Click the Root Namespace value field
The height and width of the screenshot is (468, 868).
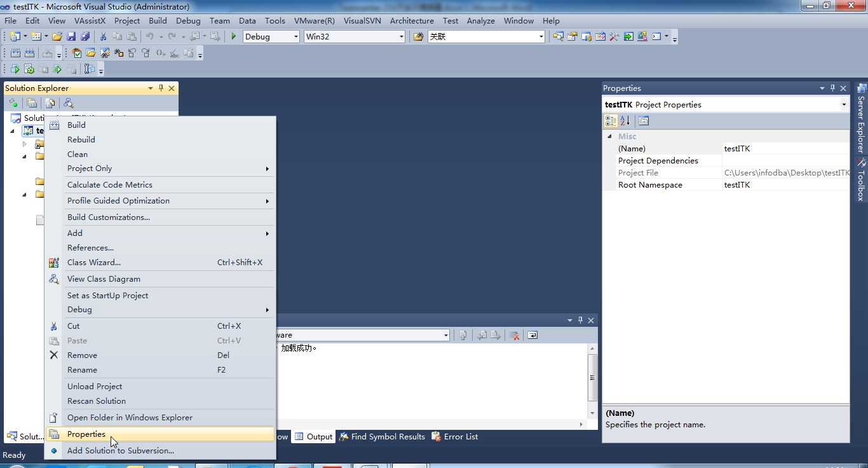pos(785,185)
